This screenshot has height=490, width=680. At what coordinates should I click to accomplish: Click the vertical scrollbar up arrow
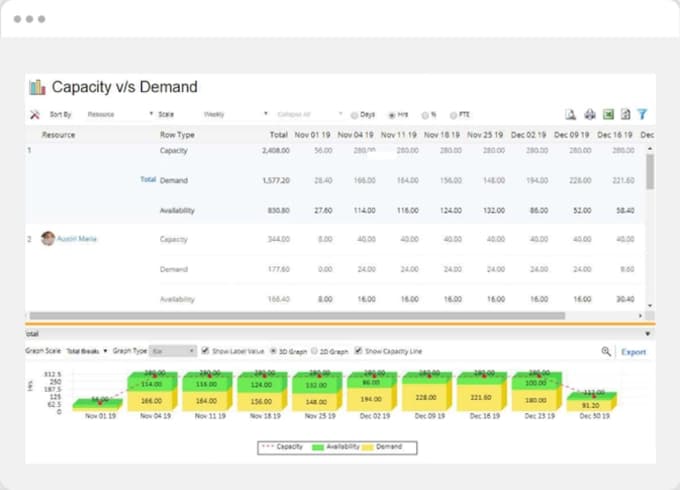coord(650,149)
